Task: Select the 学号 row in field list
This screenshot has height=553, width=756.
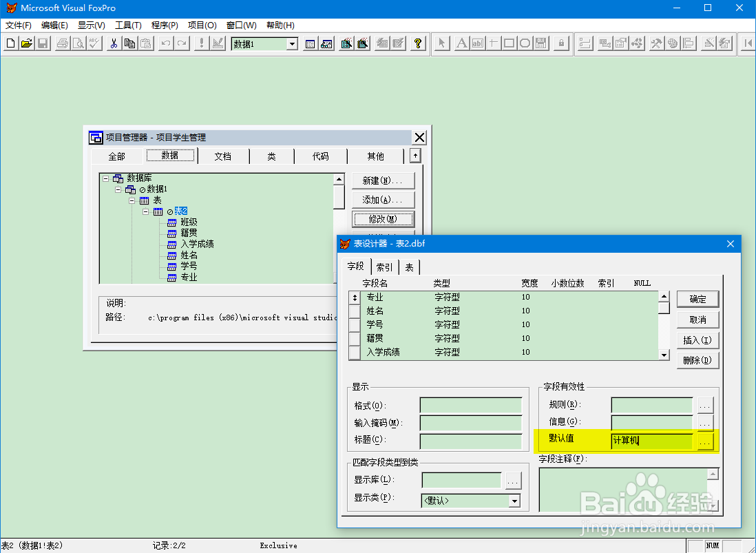Action: point(504,324)
